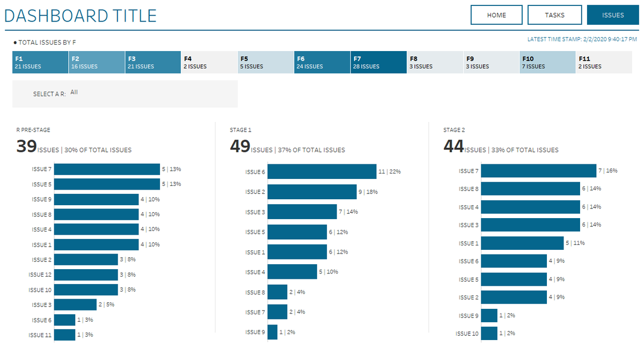Screen dimensions: 644x347
Task: Select the F10 7 issues tile
Action: point(547,62)
